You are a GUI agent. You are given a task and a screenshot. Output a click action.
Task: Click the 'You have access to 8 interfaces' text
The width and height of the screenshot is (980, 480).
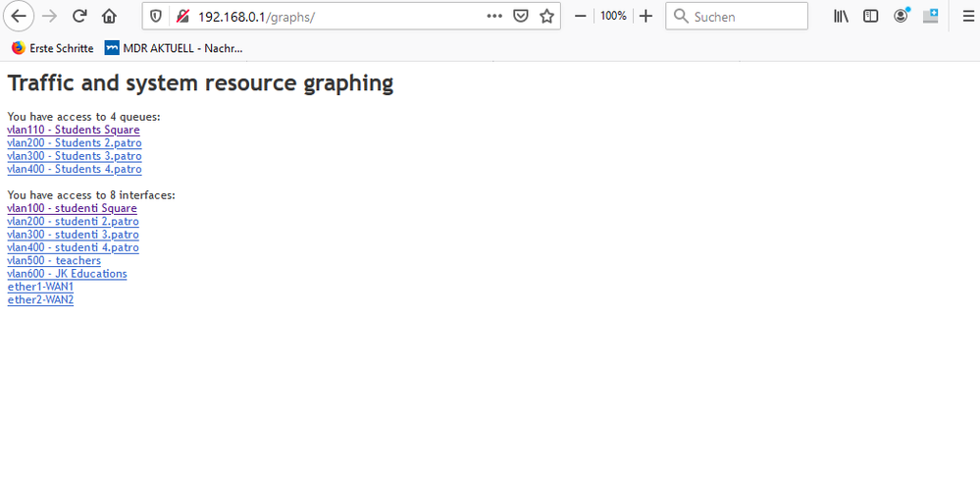click(x=91, y=195)
